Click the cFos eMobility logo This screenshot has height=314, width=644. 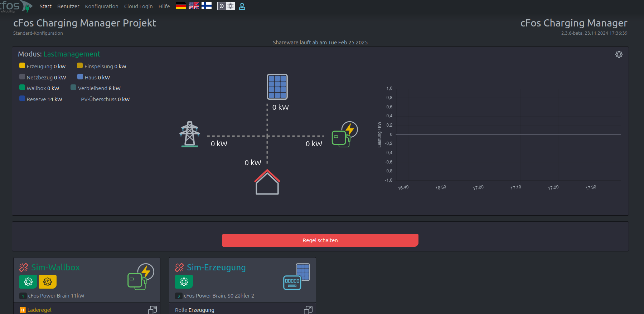[x=16, y=6]
